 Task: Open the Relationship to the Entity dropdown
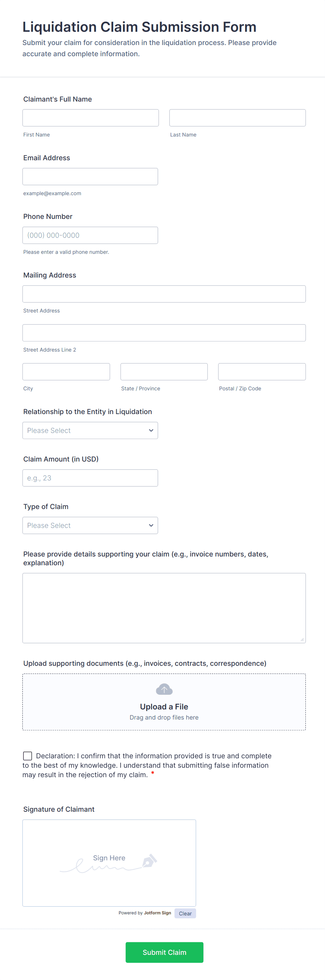click(90, 430)
